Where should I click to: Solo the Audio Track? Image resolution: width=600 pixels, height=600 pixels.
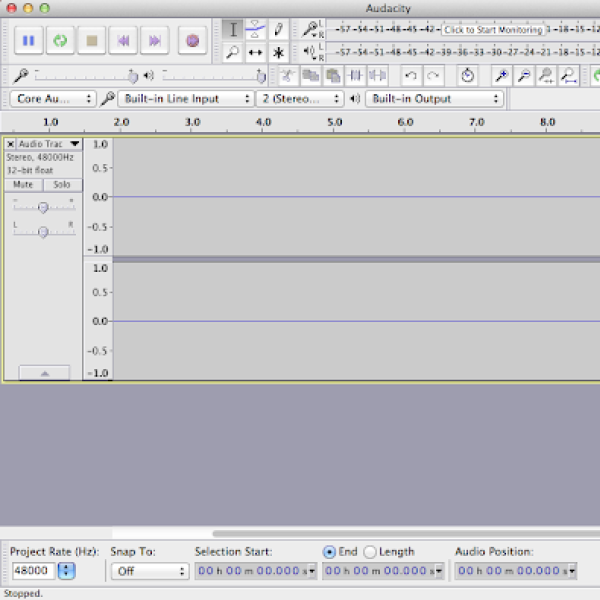click(x=62, y=185)
